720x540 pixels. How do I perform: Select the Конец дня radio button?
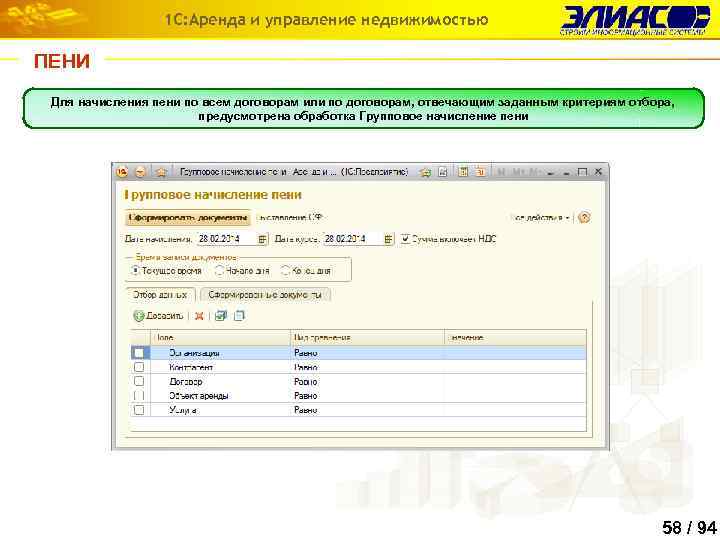point(285,271)
